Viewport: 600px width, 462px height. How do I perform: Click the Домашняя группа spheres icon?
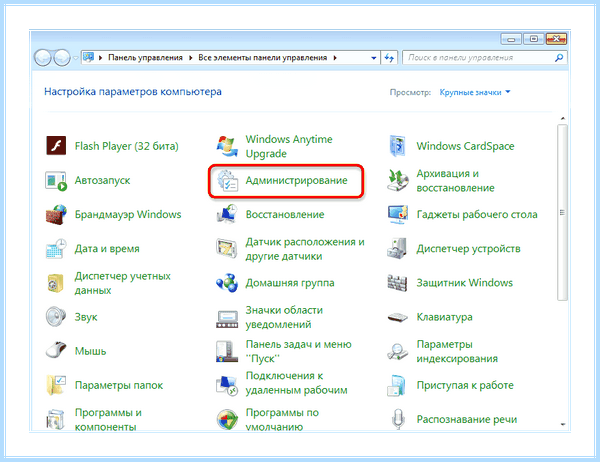click(x=227, y=283)
